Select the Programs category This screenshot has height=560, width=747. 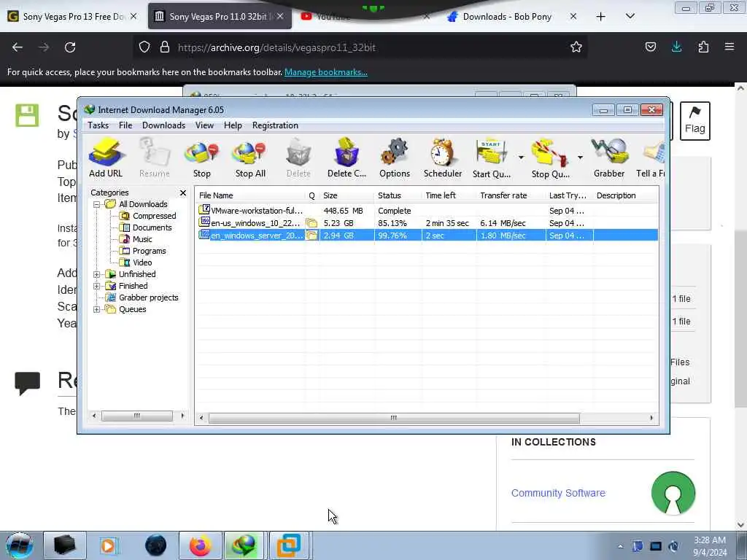tap(142, 251)
